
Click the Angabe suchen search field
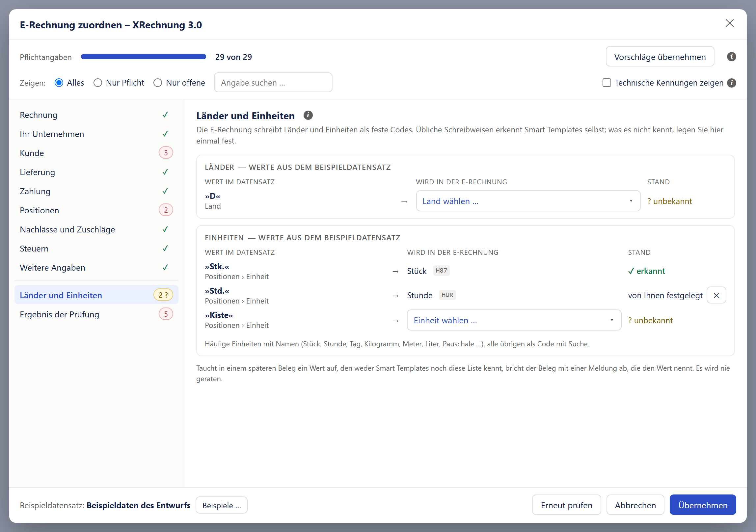(x=273, y=83)
